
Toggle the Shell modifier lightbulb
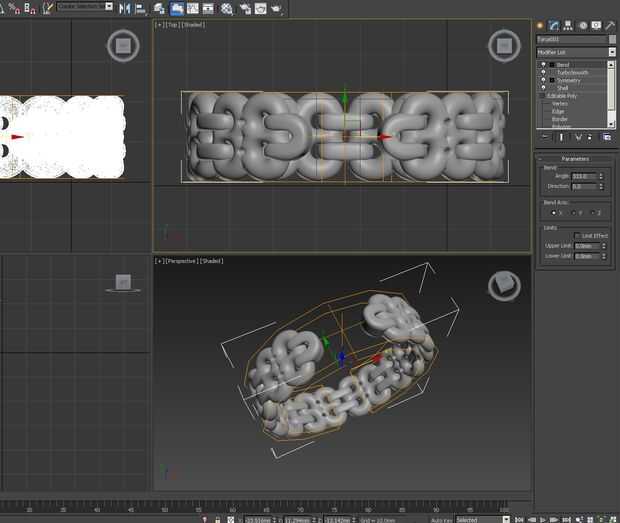click(x=543, y=88)
